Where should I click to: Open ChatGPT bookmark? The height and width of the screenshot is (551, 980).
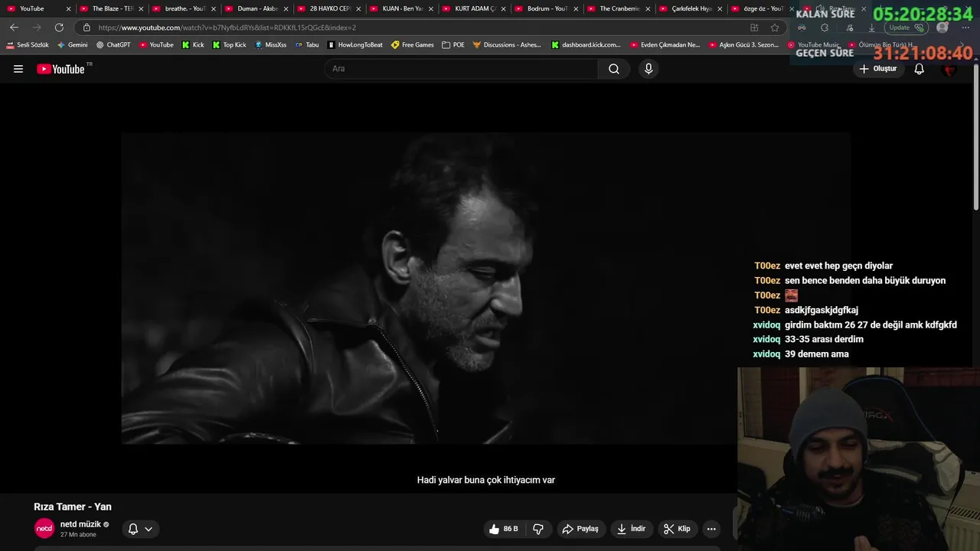click(113, 45)
